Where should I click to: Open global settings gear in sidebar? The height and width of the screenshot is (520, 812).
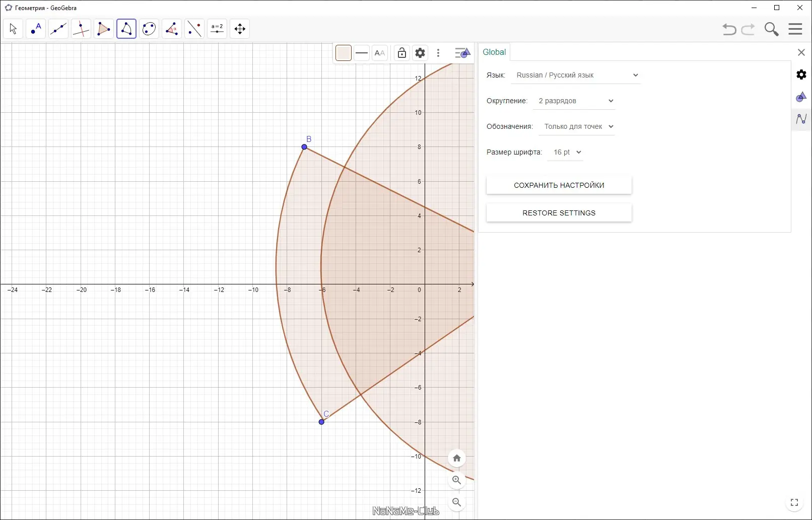(801, 75)
